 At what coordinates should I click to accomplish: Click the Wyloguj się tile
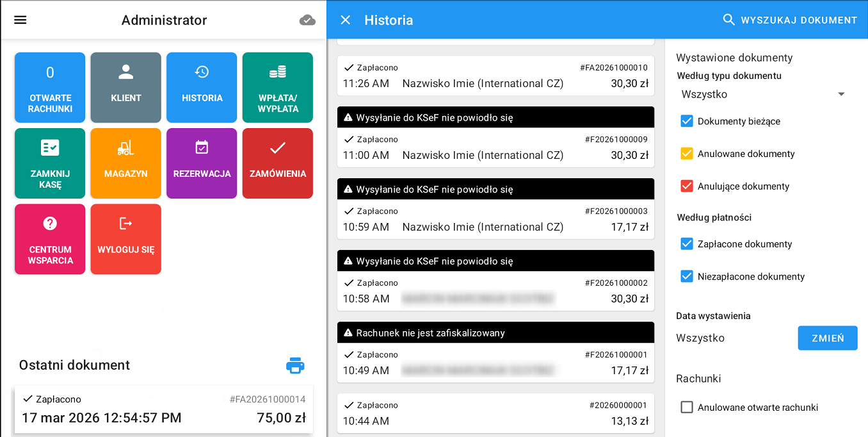125,239
